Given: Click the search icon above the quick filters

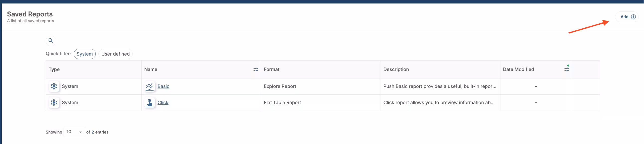Looking at the screenshot, I should (x=51, y=41).
